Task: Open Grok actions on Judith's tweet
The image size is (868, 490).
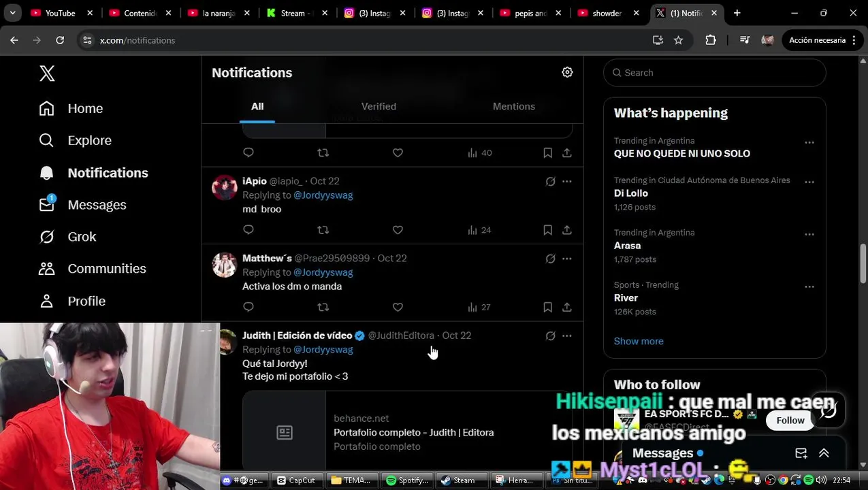Action: pos(550,336)
